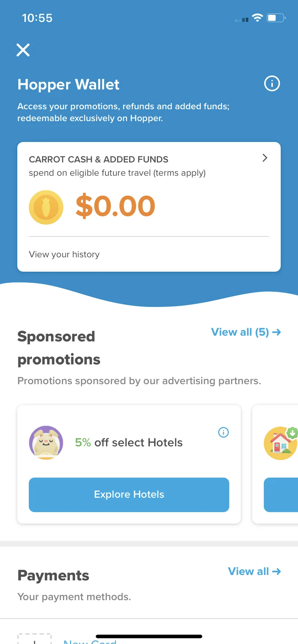Tap the bunny promotion avatar
Viewport: 298px width, 644px height.
tap(46, 443)
